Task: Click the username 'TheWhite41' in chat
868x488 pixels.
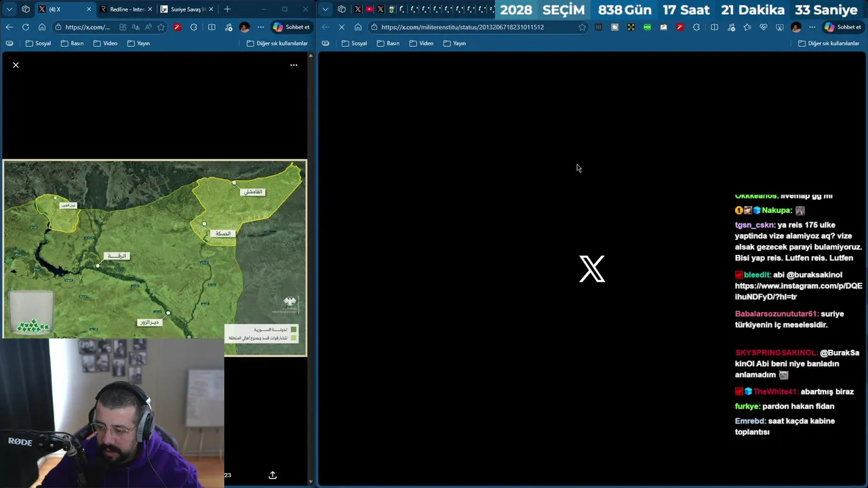Action: pos(775,392)
